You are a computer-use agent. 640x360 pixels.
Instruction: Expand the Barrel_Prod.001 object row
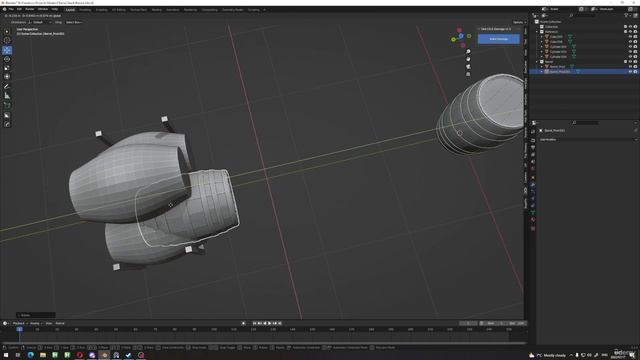click(542, 71)
